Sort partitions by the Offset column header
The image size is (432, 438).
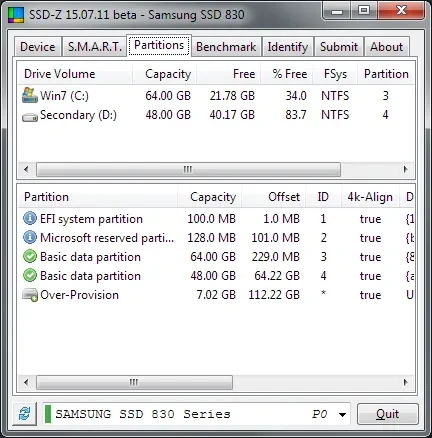coord(273,197)
